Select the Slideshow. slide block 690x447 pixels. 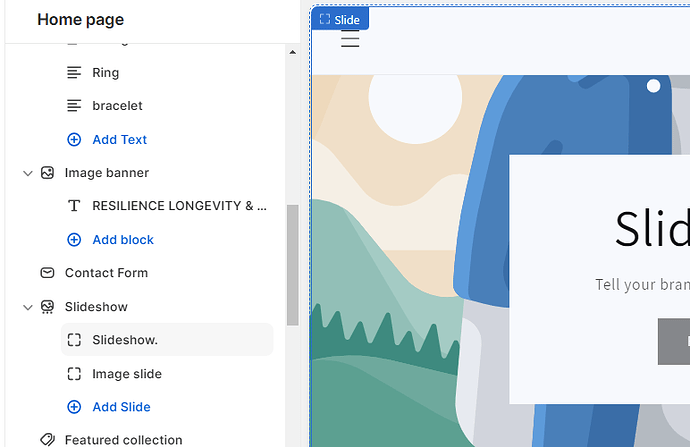pyautogui.click(x=167, y=340)
